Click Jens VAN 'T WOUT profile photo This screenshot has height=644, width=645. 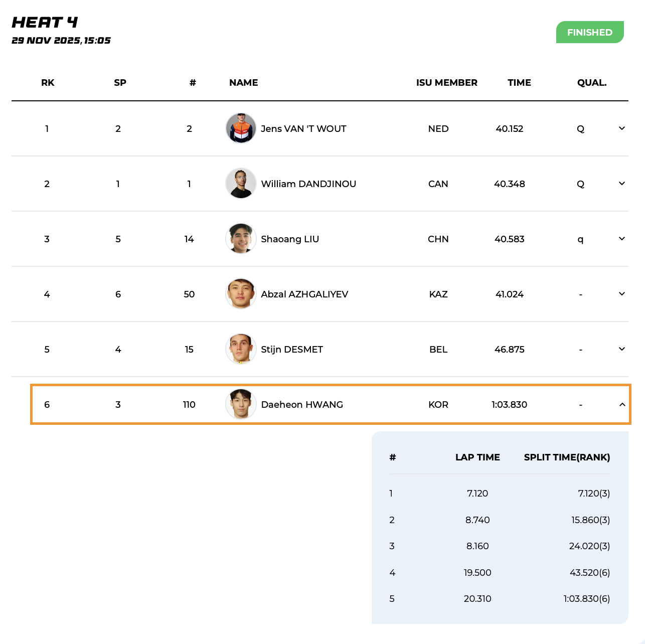241,128
